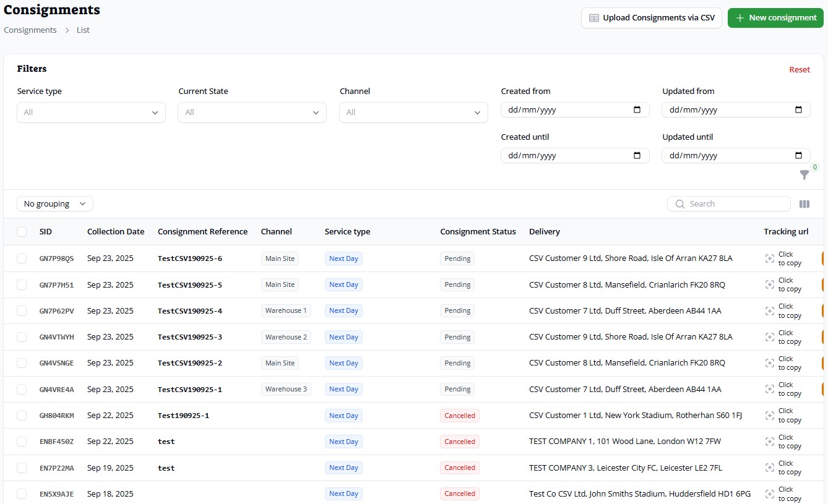Click copy tracking icon for GN7P98QS
Viewport: 828px width, 504px height.
tap(770, 258)
